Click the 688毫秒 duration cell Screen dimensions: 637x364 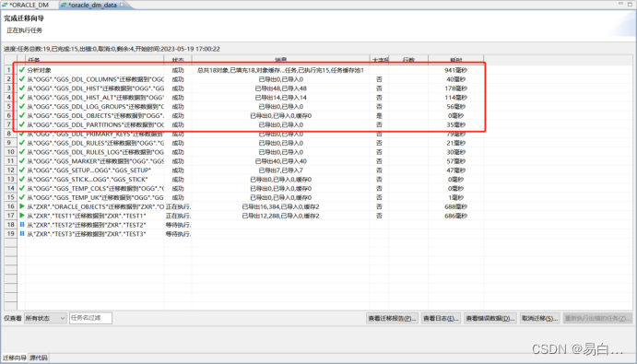[x=455, y=206]
